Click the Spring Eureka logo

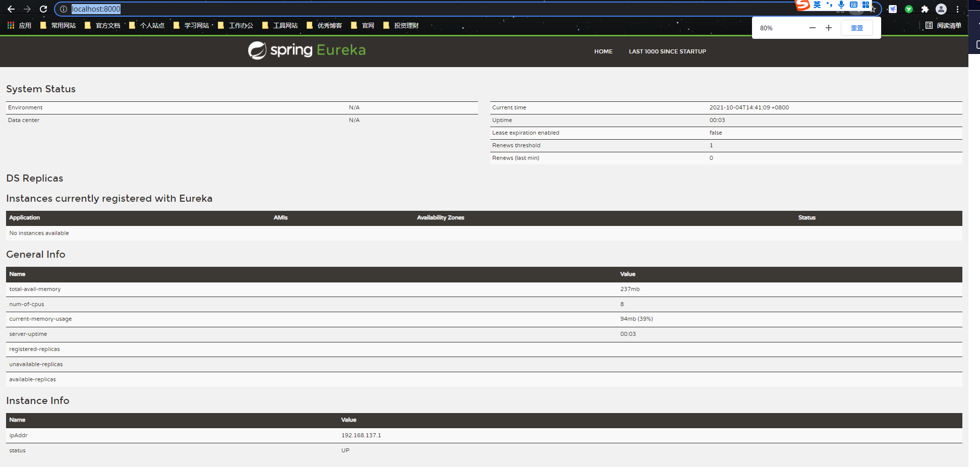click(307, 50)
